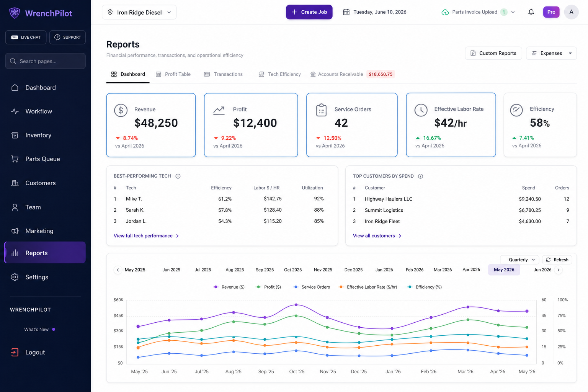Screen dimensions: 588x392
Task: Click the Utilization column header
Action: pos(312,188)
